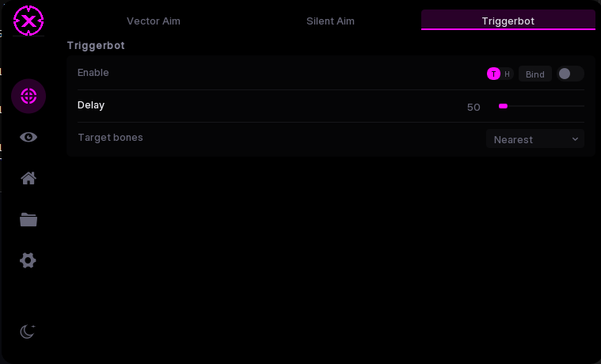Image resolution: width=601 pixels, height=364 pixels.
Task: Click the Target bones label
Action: pos(110,138)
